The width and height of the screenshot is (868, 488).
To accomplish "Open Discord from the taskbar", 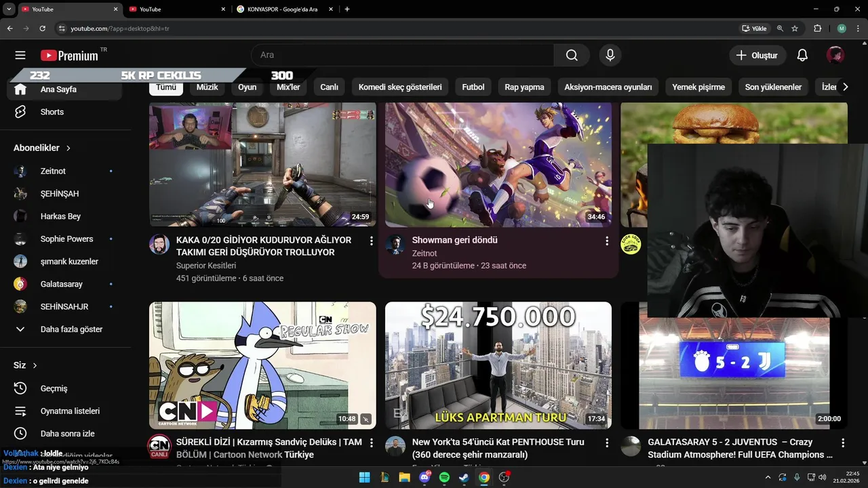I will [x=425, y=477].
